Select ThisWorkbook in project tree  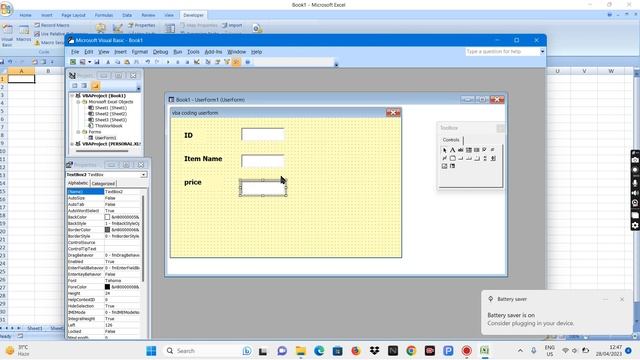[109, 126]
